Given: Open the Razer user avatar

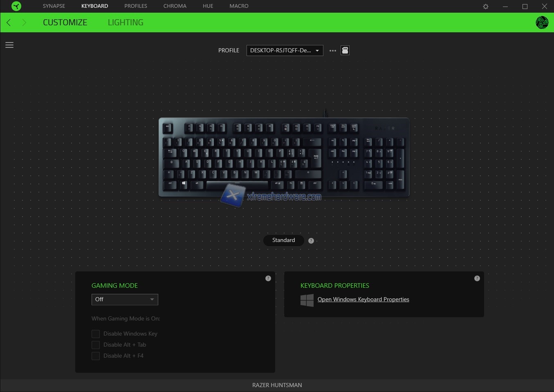Looking at the screenshot, I should click(x=542, y=22).
